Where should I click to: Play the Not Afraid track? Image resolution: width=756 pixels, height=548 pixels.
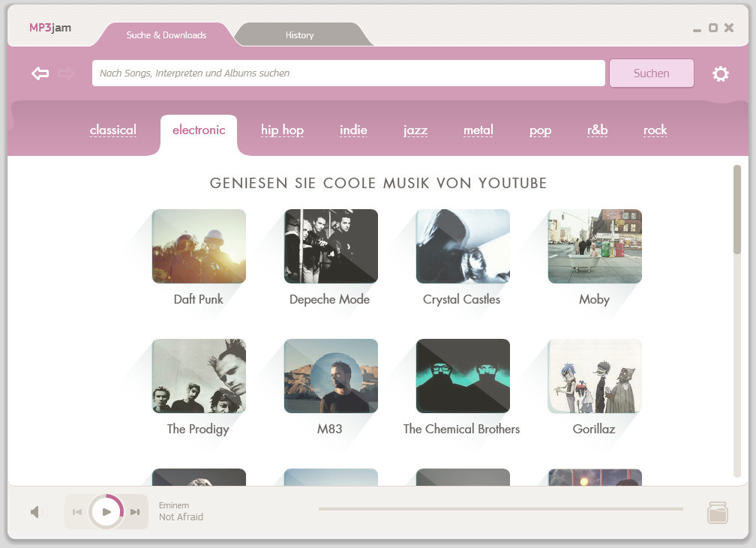[x=106, y=512]
